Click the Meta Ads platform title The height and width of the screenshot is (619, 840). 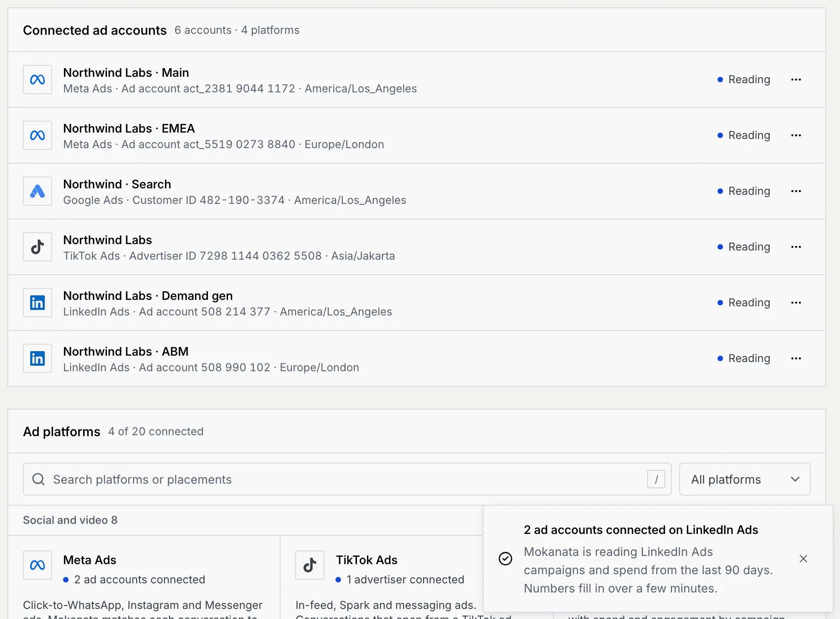90,560
